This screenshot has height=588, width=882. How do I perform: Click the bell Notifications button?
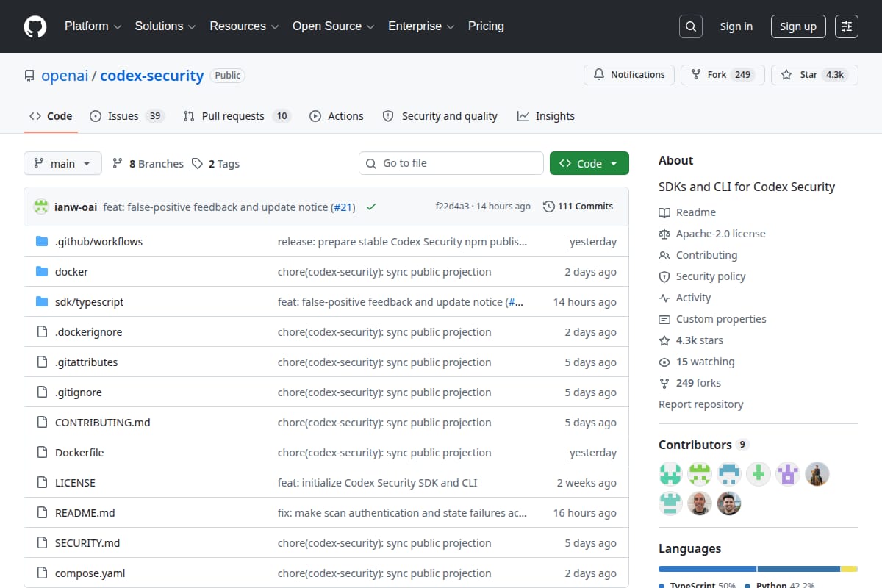pyautogui.click(x=629, y=75)
